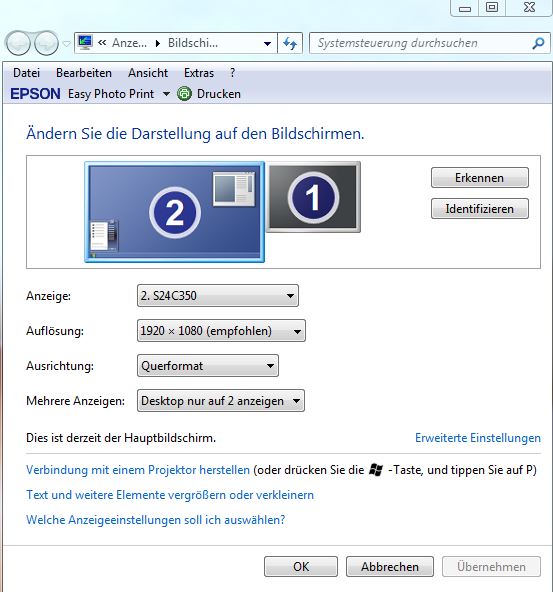Select monitor 2 display thumbnail
This screenshot has width=553, height=592.
(174, 212)
